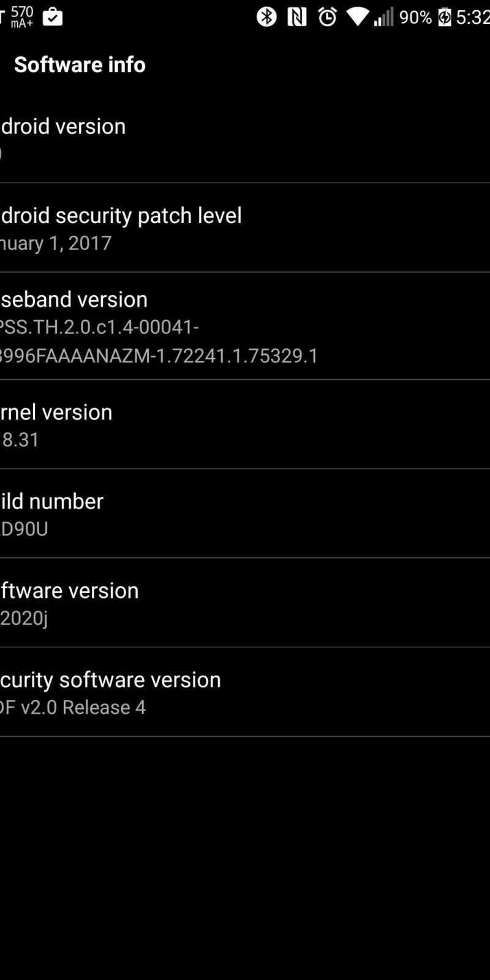490x980 pixels.
Task: Tap the charging battery icon
Action: [445, 17]
